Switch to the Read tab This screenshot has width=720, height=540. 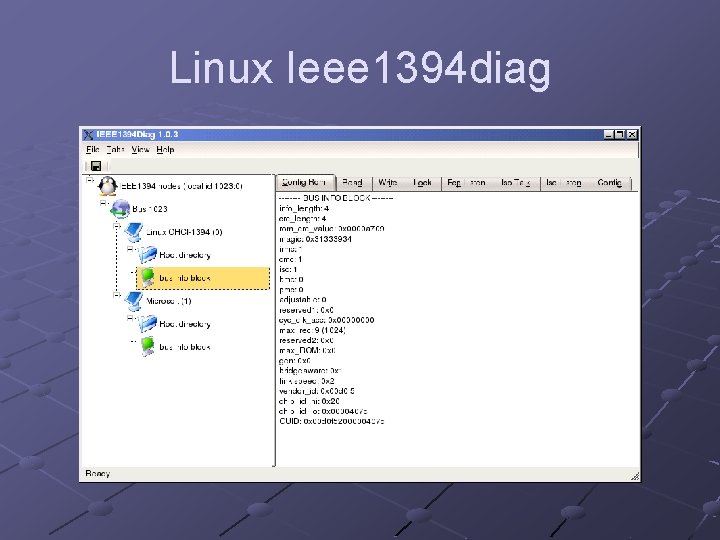pyautogui.click(x=353, y=183)
